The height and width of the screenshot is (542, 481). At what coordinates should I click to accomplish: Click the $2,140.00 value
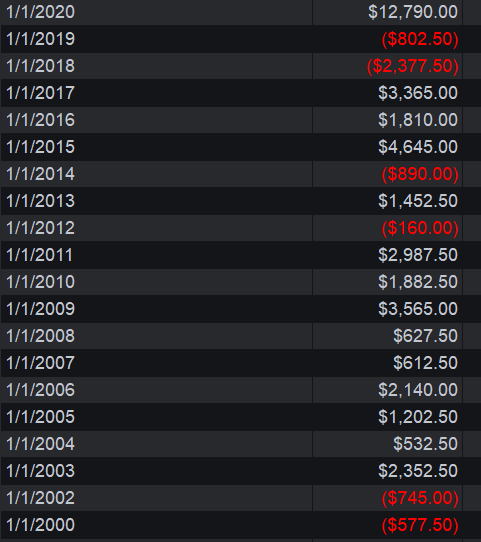click(418, 390)
